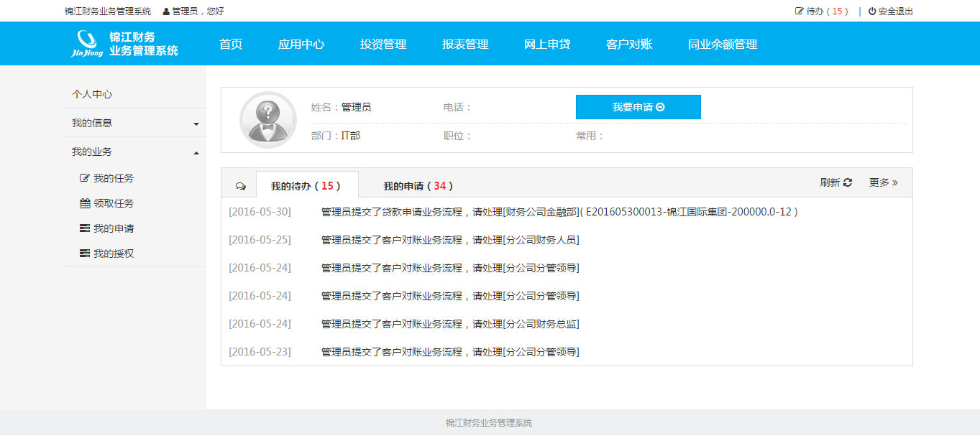Click the chat bubble icon in tab bar
The height and width of the screenshot is (441, 980).
241,186
